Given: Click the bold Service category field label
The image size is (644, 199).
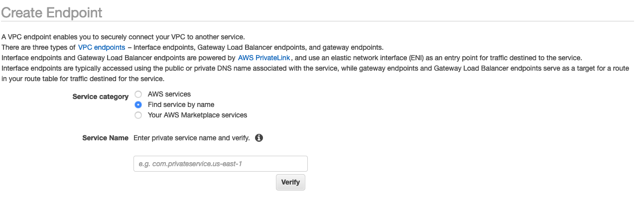Looking at the screenshot, I should (100, 97).
